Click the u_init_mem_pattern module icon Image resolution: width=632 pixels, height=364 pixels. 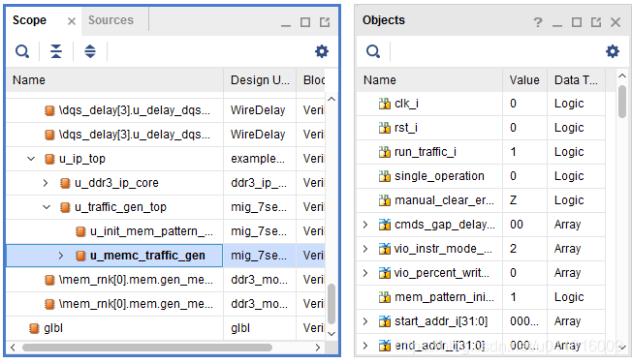(x=80, y=231)
